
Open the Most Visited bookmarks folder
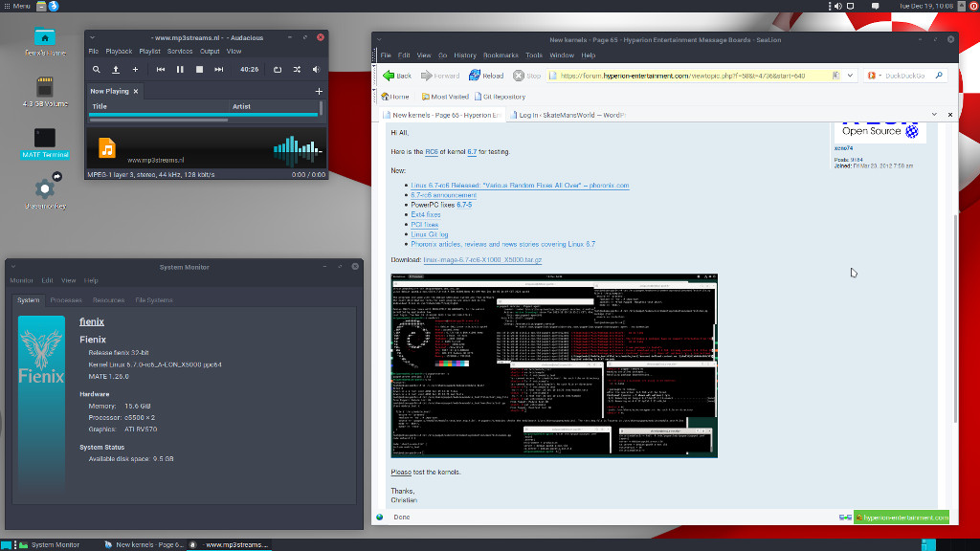(444, 97)
